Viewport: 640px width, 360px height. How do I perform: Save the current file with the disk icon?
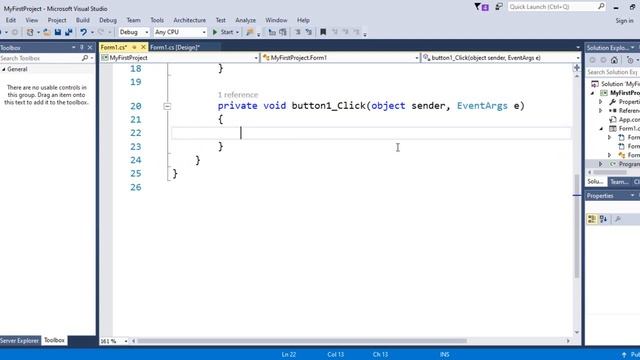58,32
